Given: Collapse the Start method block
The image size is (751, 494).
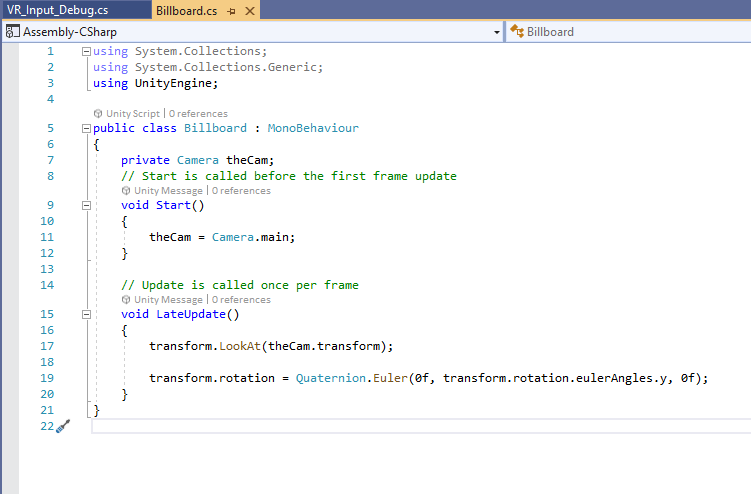Looking at the screenshot, I should [x=86, y=206].
